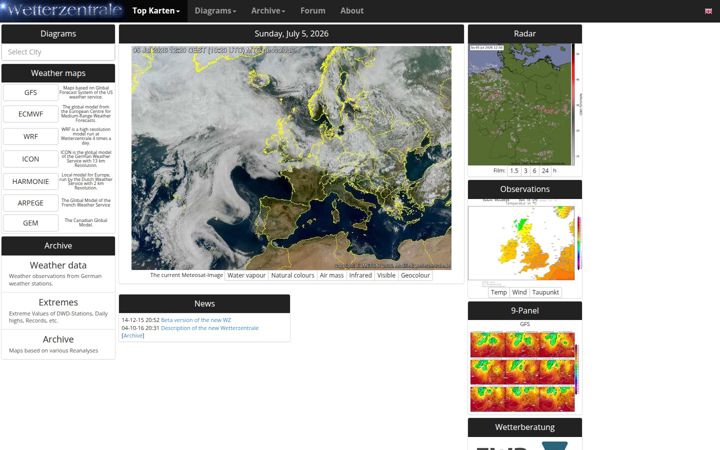Click the Meteosat satellite image
720x450 pixels.
point(291,158)
